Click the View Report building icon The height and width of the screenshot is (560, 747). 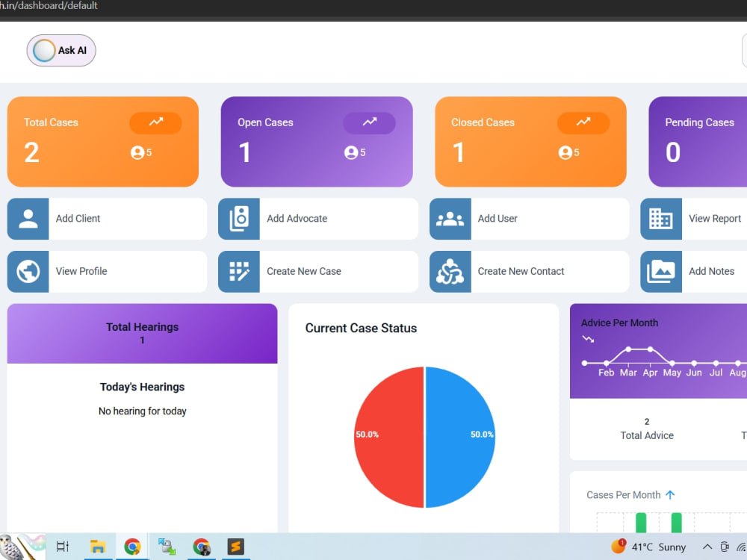[x=661, y=219]
